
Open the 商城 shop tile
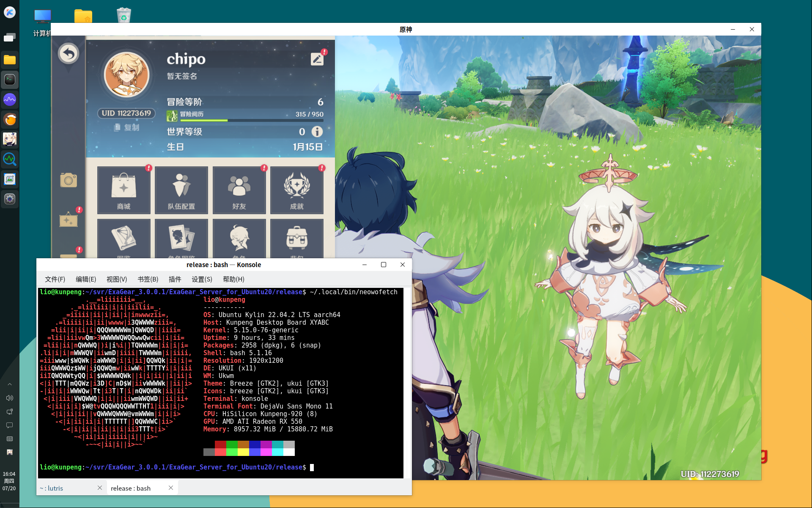(123, 190)
